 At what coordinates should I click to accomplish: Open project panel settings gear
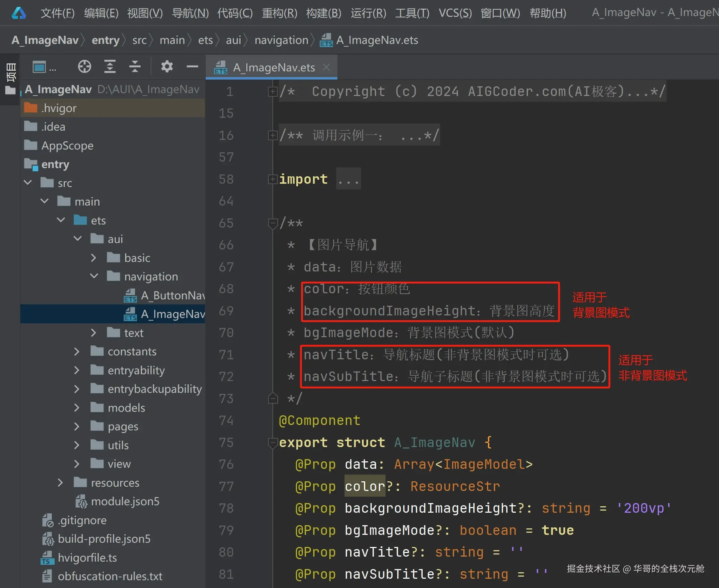click(x=167, y=67)
